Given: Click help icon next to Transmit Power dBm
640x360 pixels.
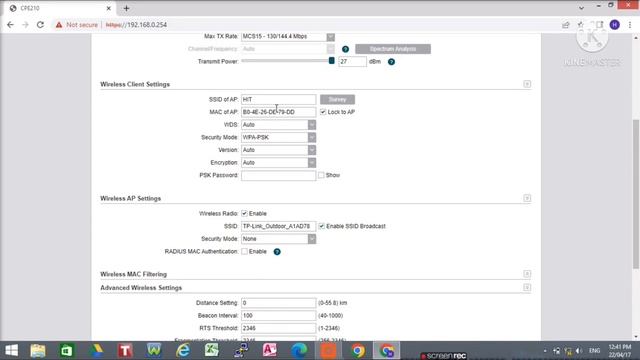Looking at the screenshot, I should coord(391,62).
